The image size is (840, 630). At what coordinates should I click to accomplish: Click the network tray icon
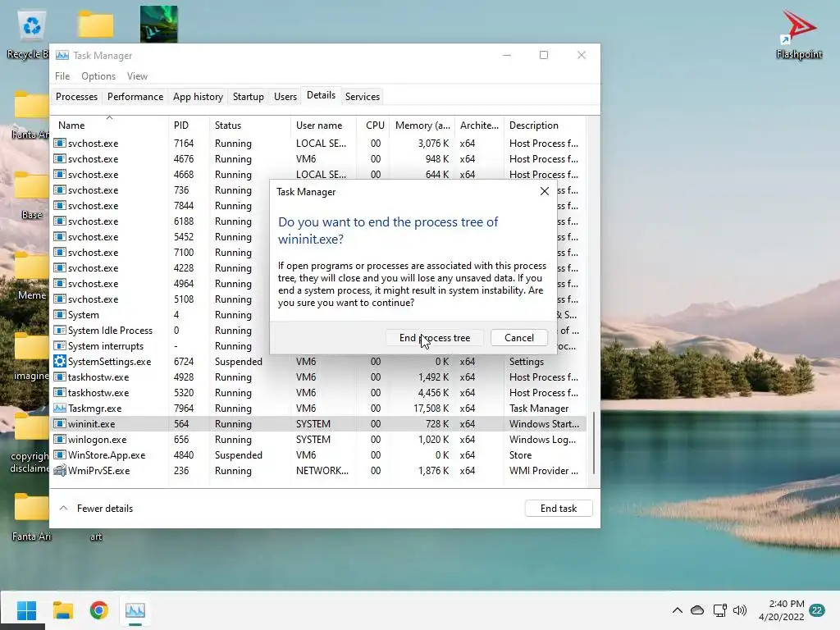(x=719, y=610)
